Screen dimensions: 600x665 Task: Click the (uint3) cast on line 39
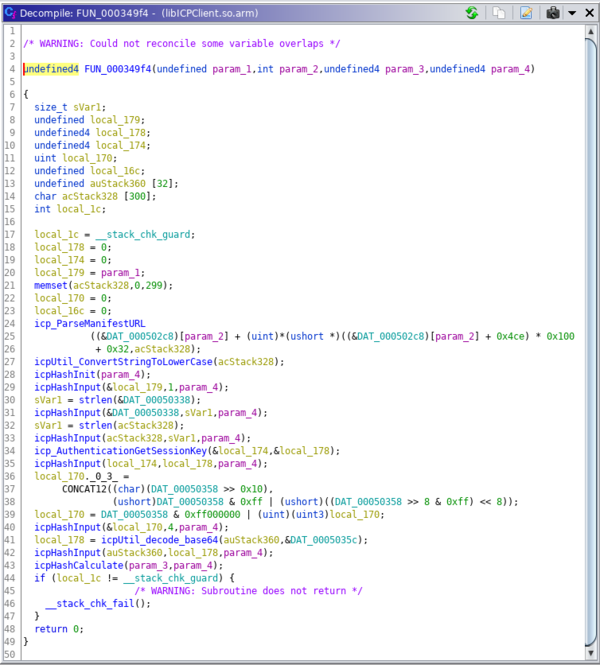310,514
